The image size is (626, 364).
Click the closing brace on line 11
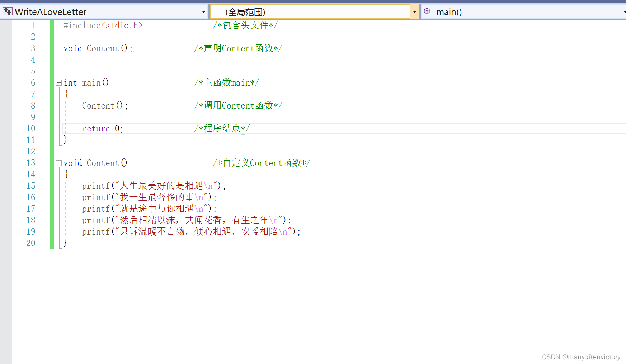(x=65, y=140)
